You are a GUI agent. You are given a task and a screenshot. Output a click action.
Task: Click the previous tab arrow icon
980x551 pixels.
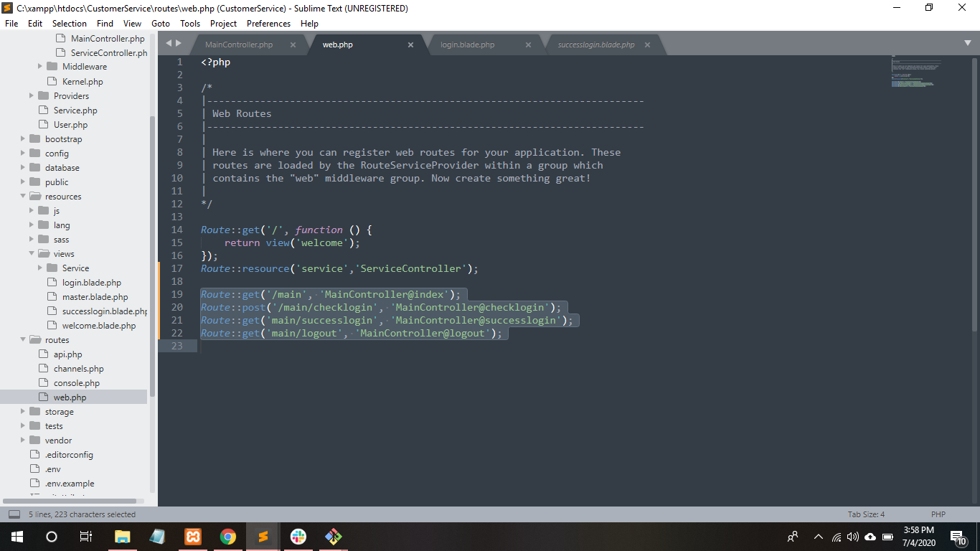pos(169,44)
